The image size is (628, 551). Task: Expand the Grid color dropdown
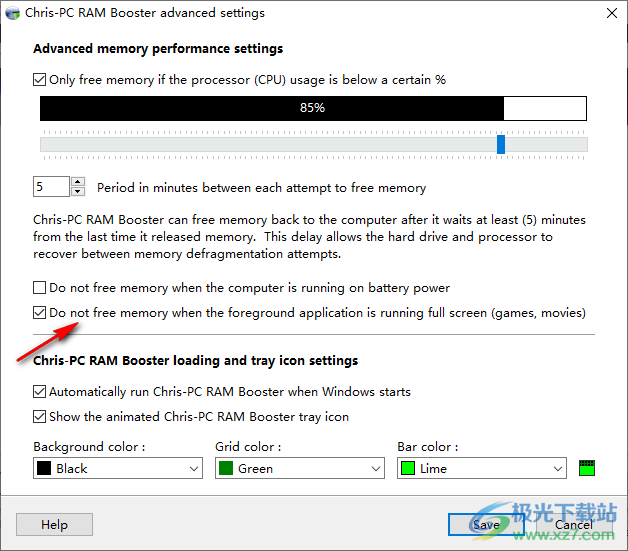pos(300,468)
